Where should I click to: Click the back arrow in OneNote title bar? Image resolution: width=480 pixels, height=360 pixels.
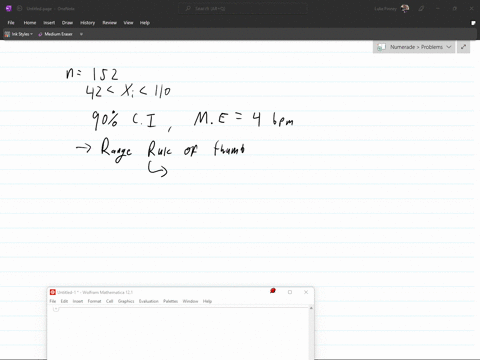pos(19,8)
